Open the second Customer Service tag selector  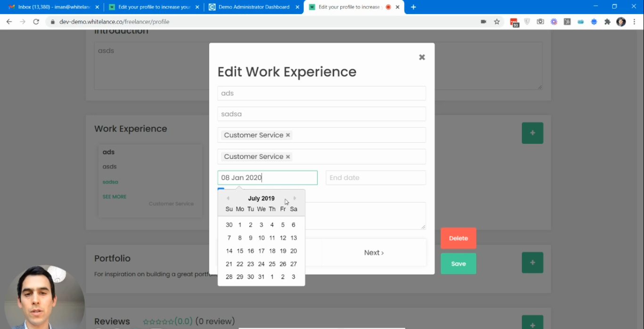tap(322, 157)
